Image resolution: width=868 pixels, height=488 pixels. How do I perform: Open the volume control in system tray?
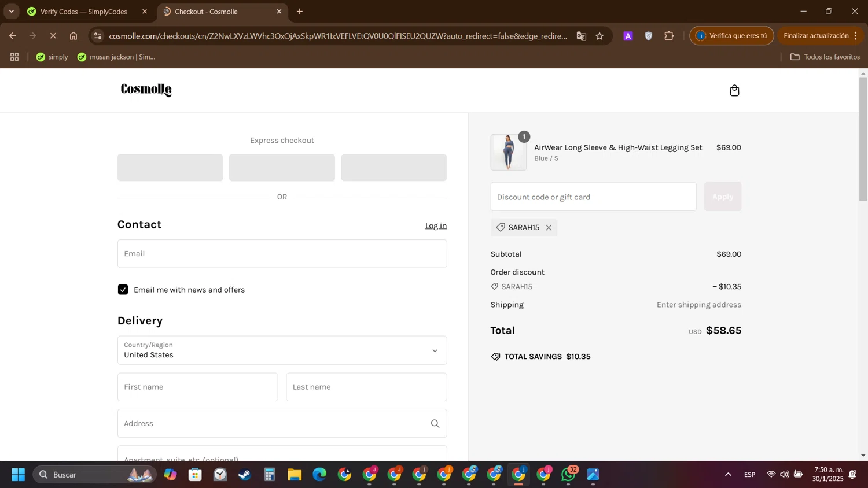(784, 475)
